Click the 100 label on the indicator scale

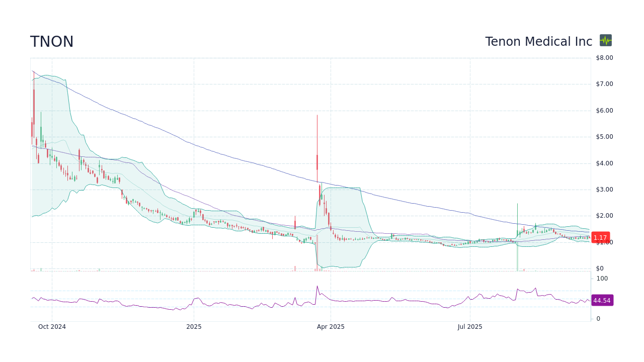(x=602, y=279)
